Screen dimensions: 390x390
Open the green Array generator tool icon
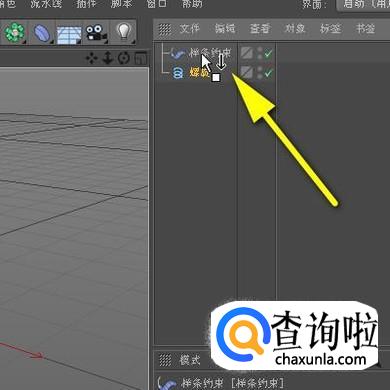[x=15, y=33]
